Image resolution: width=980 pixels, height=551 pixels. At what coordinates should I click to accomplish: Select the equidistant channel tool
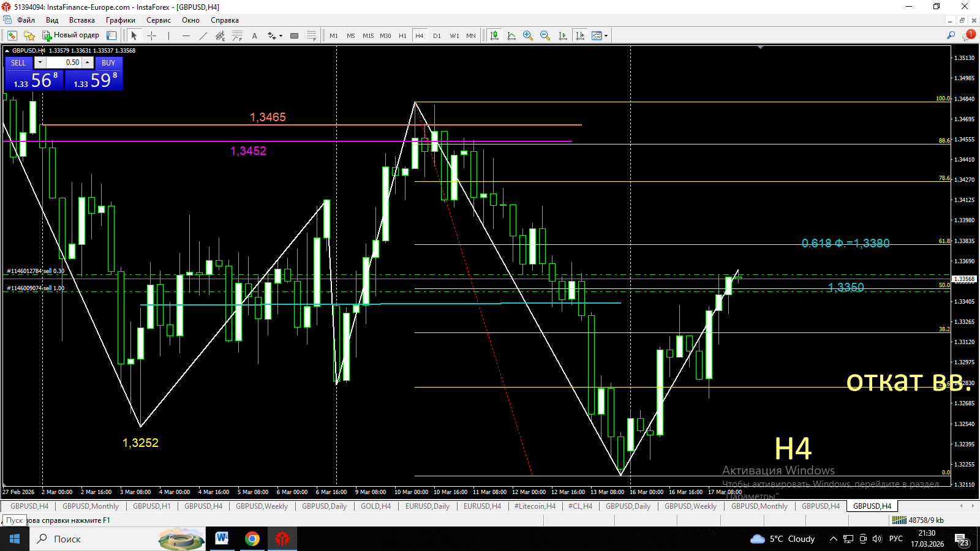[221, 36]
